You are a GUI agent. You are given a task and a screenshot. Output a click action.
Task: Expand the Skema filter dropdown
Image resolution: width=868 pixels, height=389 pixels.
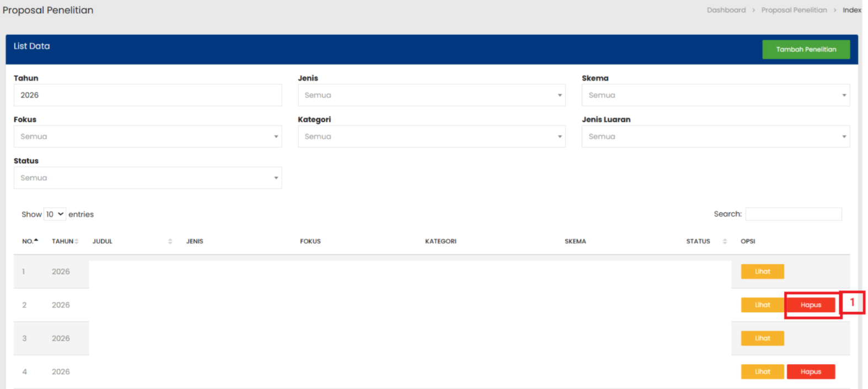[x=715, y=95]
